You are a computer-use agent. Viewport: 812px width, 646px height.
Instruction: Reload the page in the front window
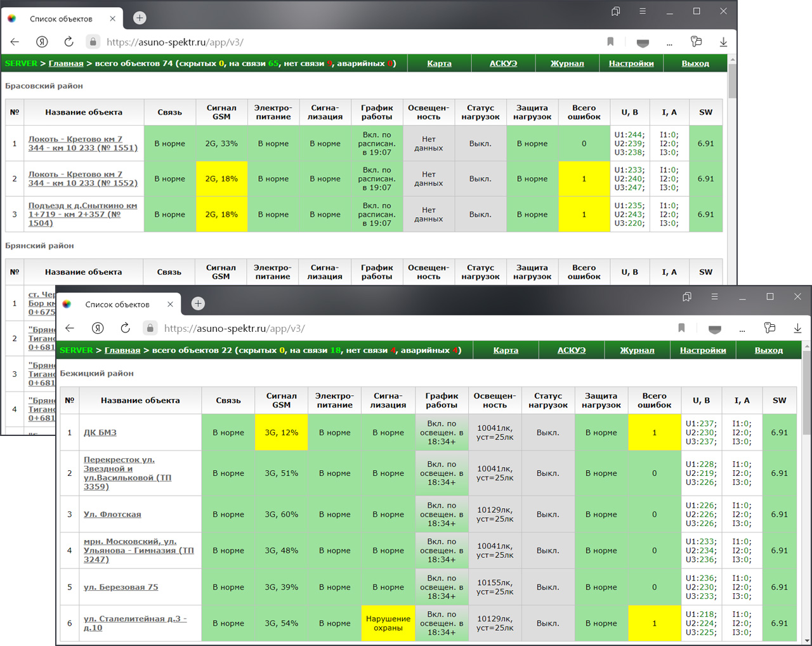[x=125, y=328]
